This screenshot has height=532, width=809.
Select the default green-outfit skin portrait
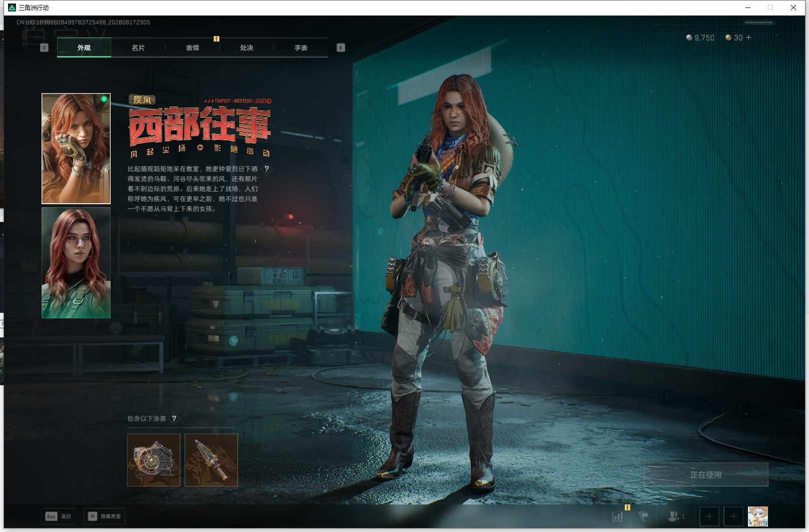pos(76,263)
